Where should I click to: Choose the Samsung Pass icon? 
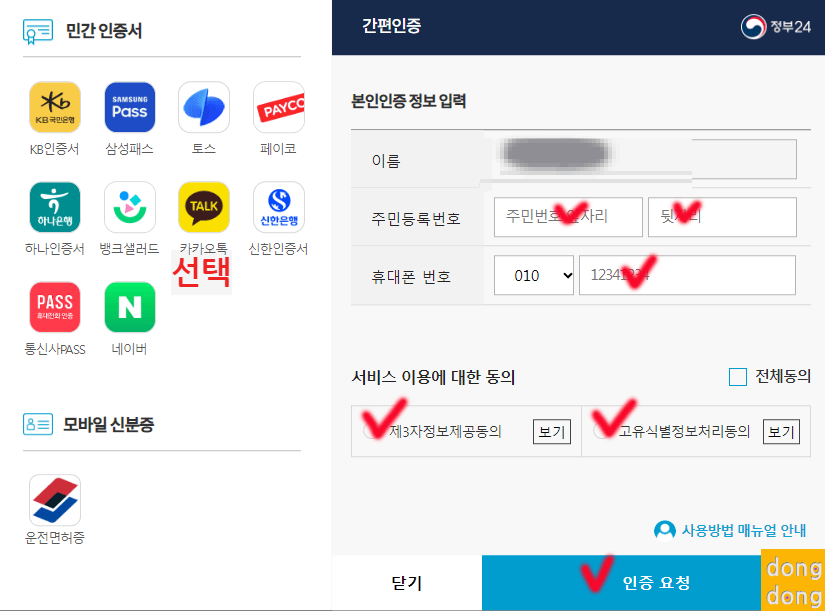point(129,107)
